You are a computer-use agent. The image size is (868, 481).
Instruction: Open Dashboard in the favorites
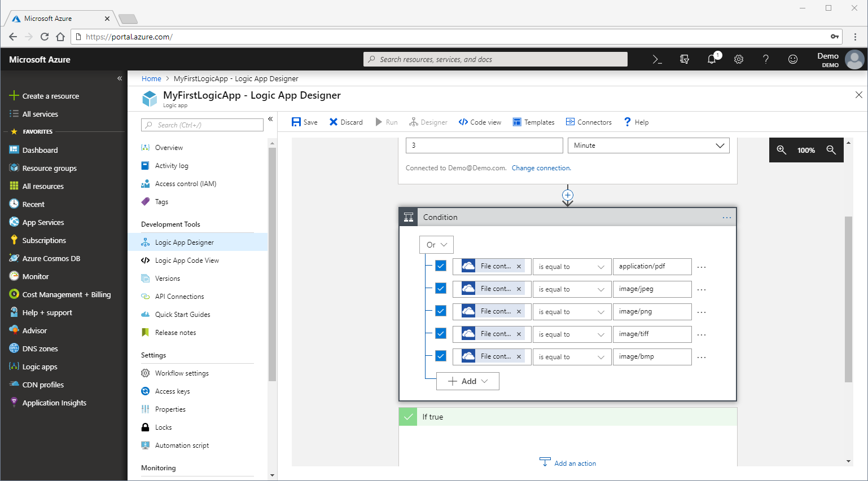40,150
